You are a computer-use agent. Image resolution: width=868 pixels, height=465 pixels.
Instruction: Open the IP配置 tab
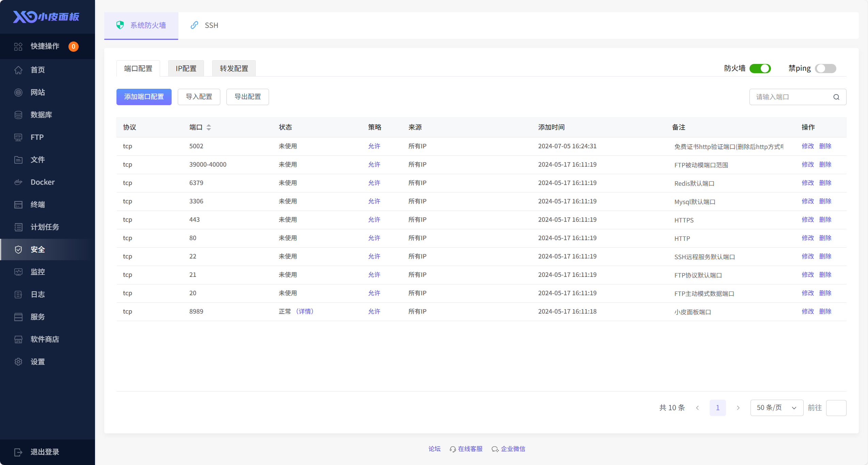click(x=186, y=68)
